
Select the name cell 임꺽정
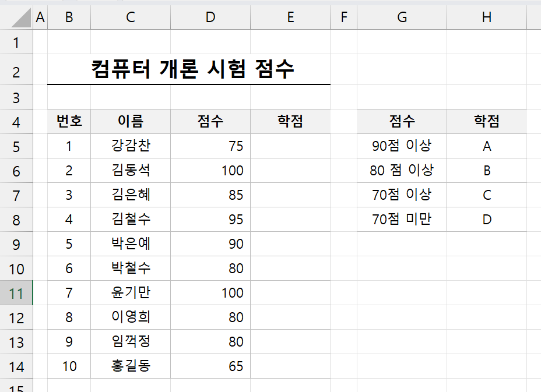point(131,342)
